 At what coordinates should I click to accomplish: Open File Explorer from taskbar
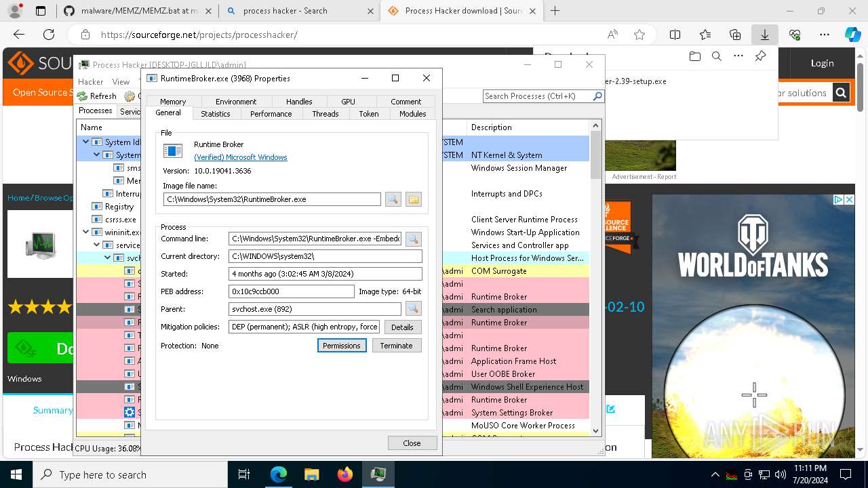click(x=311, y=474)
